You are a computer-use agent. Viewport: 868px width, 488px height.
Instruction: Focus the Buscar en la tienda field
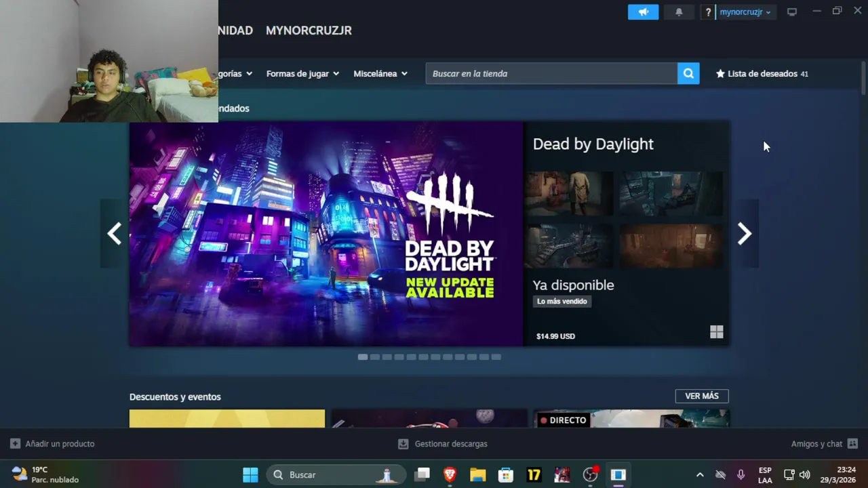coord(551,73)
